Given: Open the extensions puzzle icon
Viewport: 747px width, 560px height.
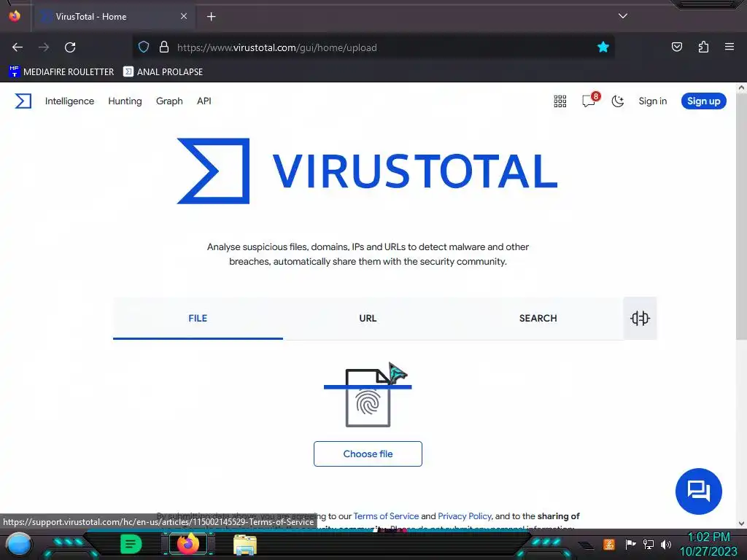Looking at the screenshot, I should coord(703,47).
